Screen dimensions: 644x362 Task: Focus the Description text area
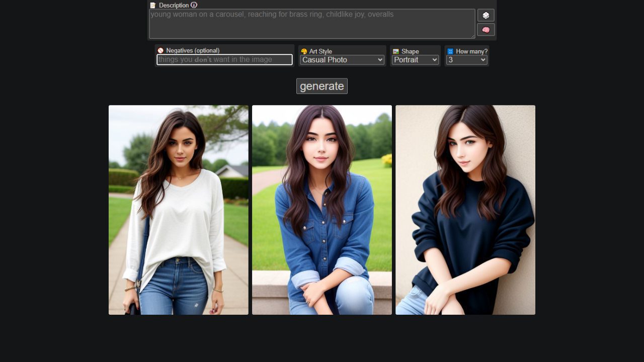312,24
